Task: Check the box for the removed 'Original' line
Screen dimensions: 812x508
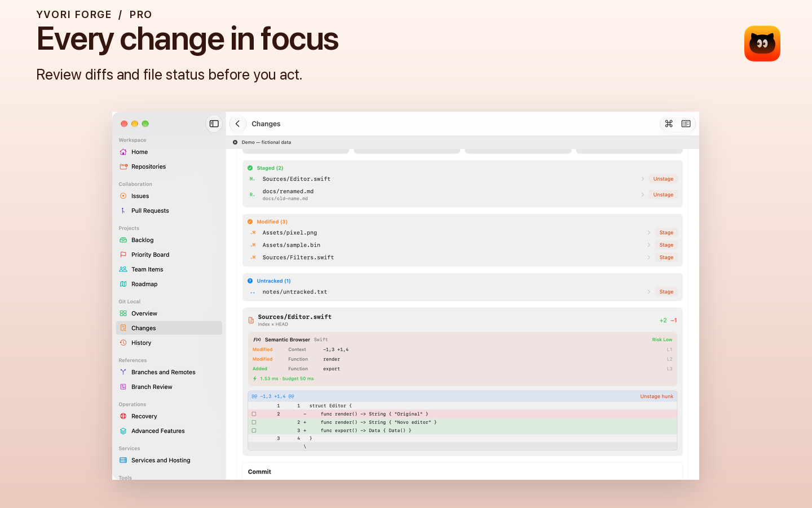Action: 254,414
